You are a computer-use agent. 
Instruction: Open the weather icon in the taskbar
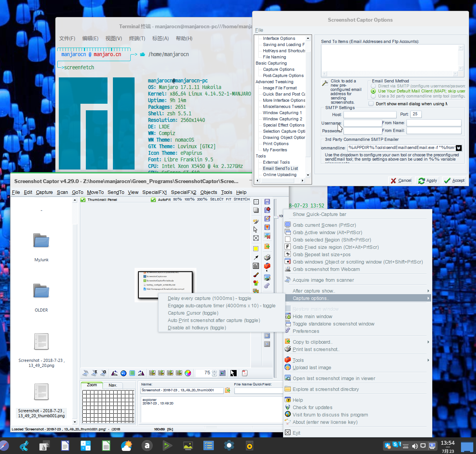pos(126,445)
